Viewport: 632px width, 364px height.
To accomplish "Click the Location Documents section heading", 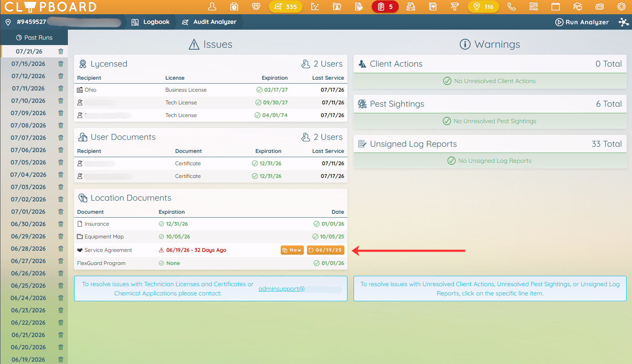I will point(131,198).
